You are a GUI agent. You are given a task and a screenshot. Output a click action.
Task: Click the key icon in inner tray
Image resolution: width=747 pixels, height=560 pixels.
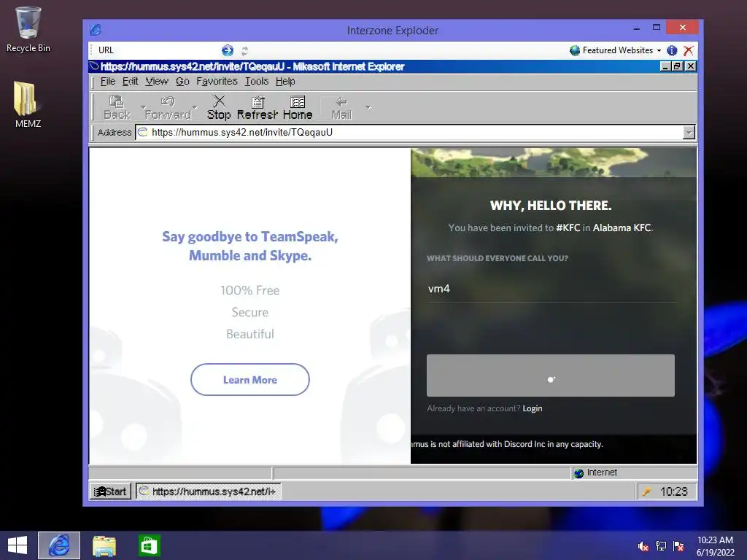(x=646, y=492)
